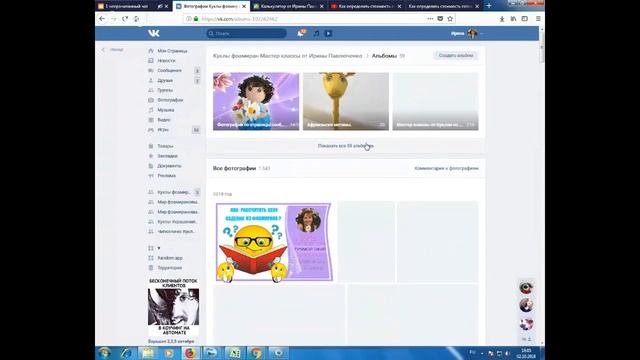
Task: Switch to the YouTube Как определить стоимость tab
Action: [x=366, y=6]
